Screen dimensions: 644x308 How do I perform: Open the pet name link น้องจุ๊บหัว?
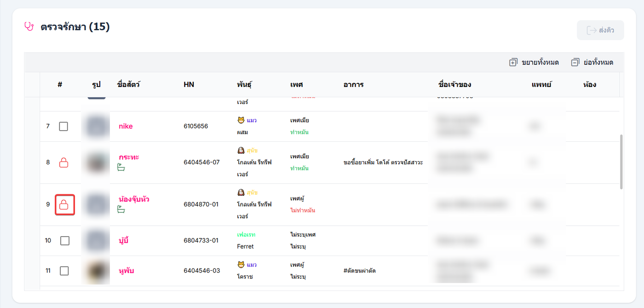pos(134,199)
